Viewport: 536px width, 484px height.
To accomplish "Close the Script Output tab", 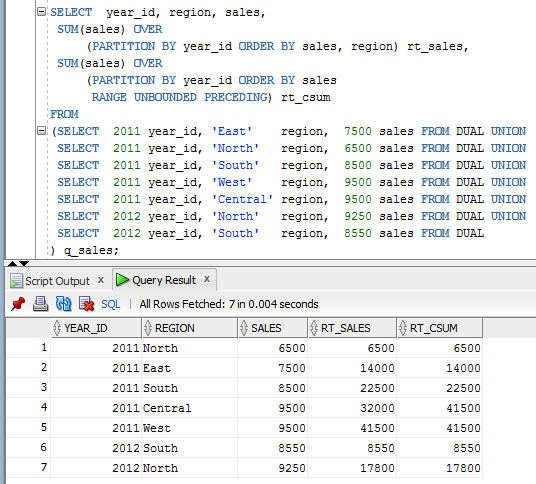I will click(x=101, y=280).
